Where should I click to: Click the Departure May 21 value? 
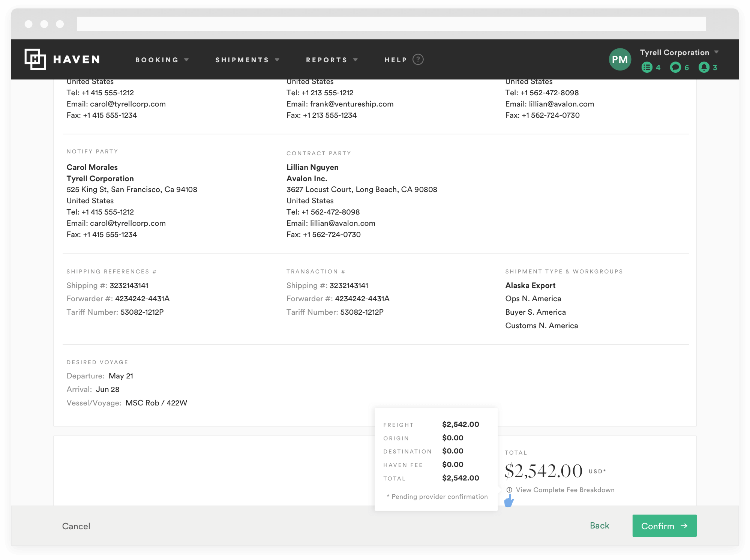(x=121, y=376)
